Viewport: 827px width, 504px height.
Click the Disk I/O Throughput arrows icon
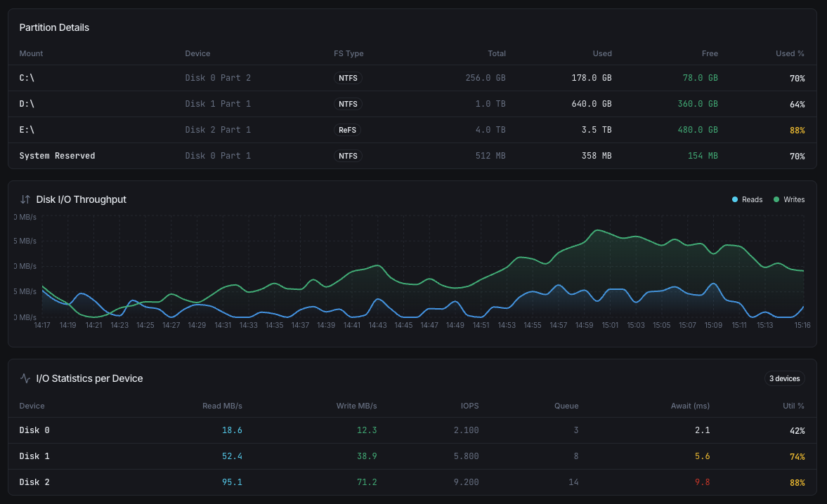pos(24,199)
